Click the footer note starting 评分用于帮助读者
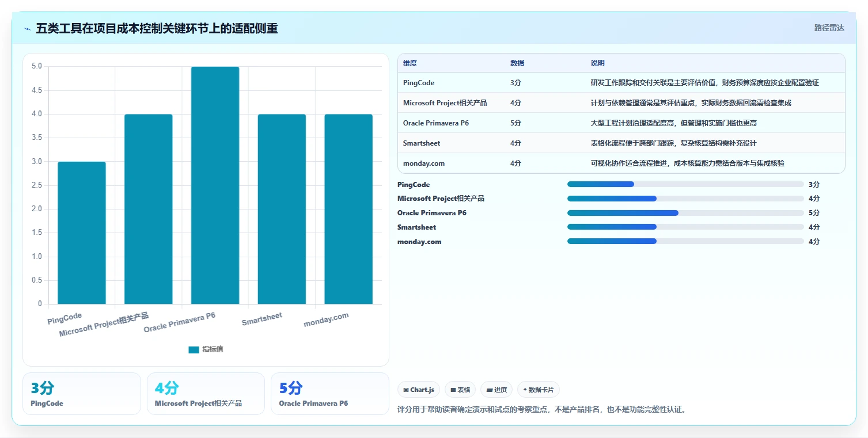 point(542,410)
